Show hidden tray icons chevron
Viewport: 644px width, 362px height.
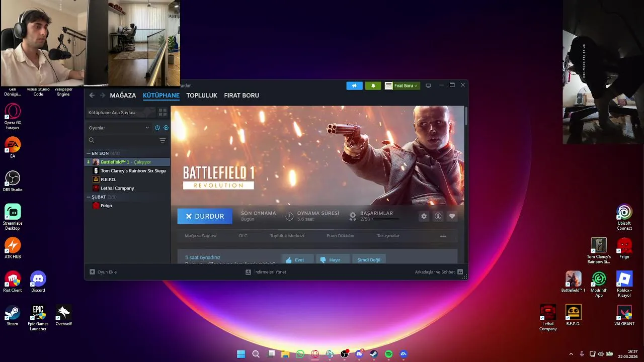[x=571, y=354]
